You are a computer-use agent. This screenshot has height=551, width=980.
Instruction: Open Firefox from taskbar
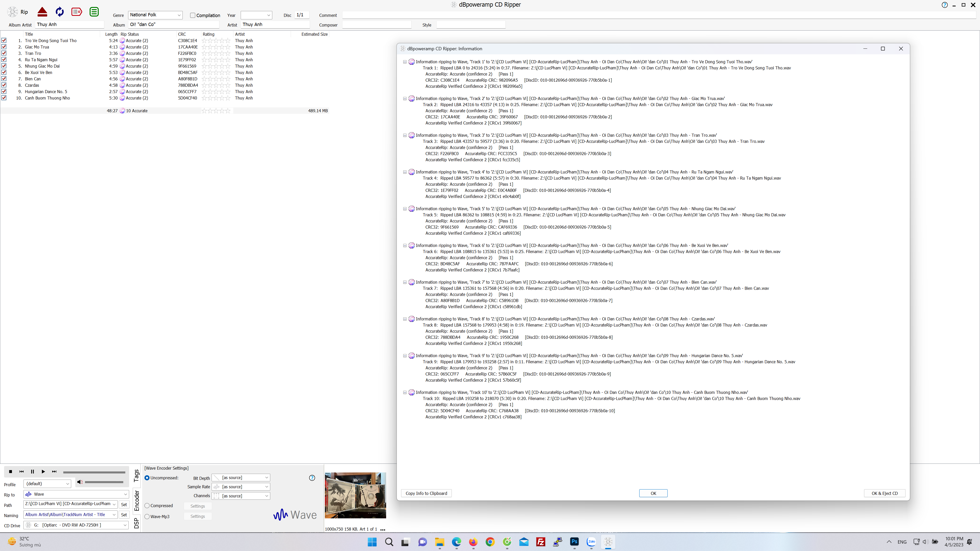click(x=473, y=542)
